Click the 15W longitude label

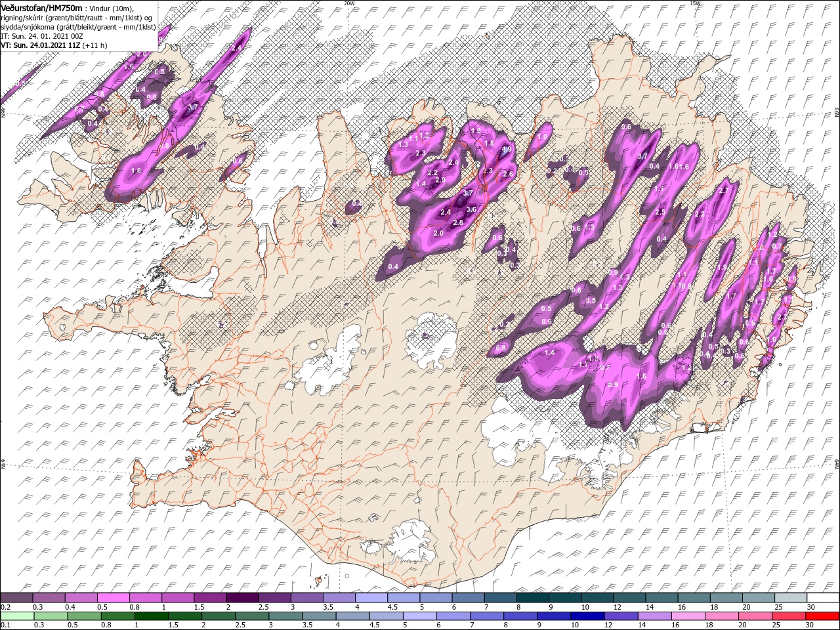click(x=695, y=3)
